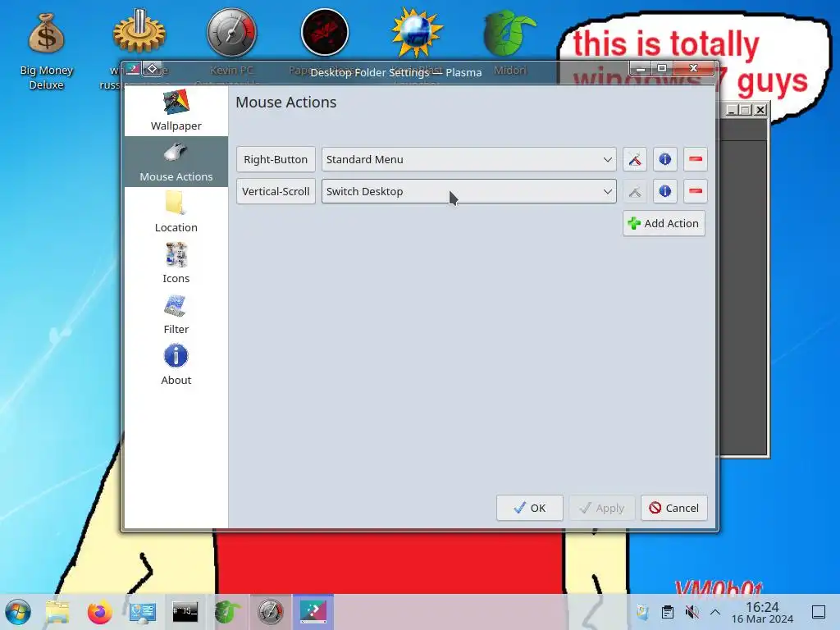Open Midori from the taskbar
The width and height of the screenshot is (840, 630).
click(x=228, y=612)
